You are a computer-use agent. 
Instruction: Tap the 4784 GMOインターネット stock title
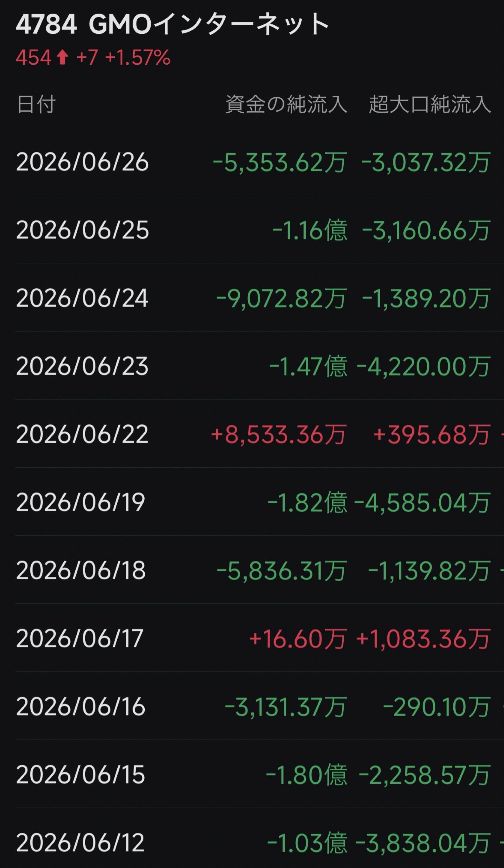172,24
